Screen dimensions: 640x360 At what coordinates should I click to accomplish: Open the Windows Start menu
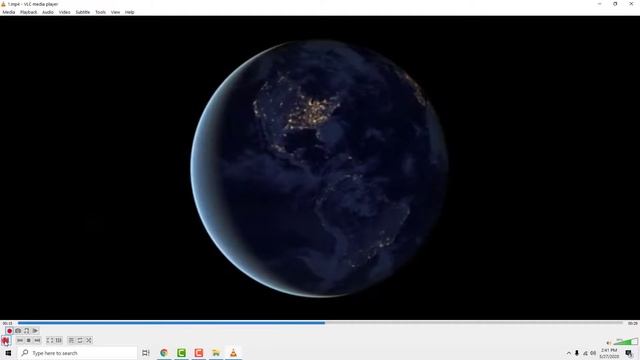click(x=8, y=353)
